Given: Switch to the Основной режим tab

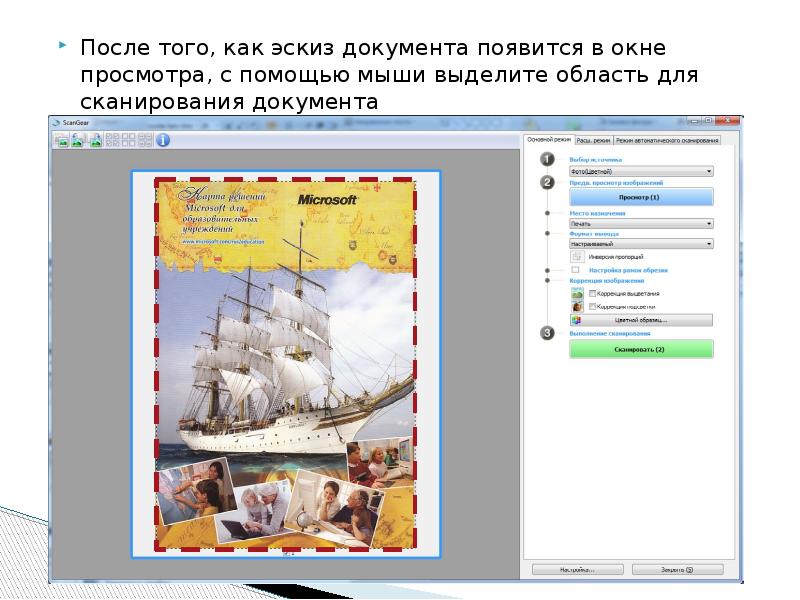Looking at the screenshot, I should pos(548,139).
